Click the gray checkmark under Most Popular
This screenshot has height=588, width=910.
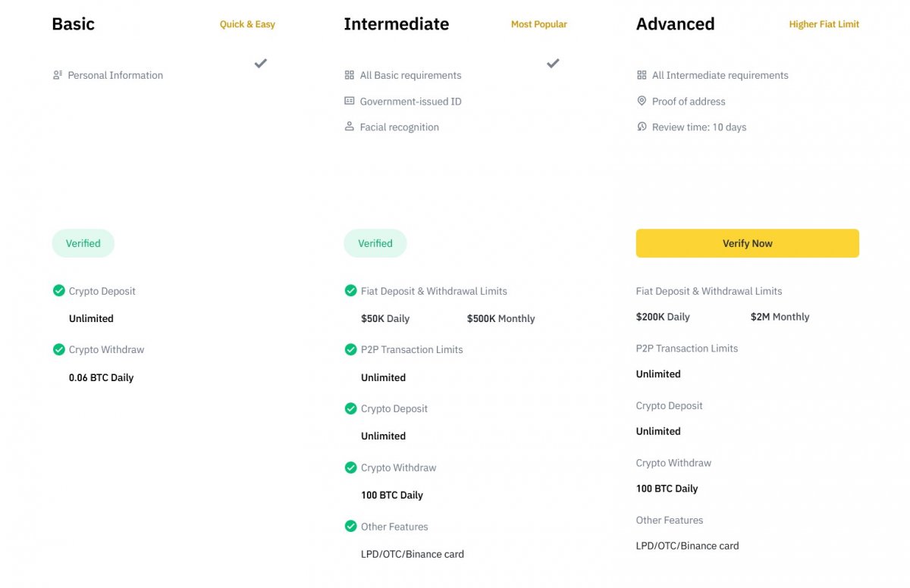pos(553,64)
